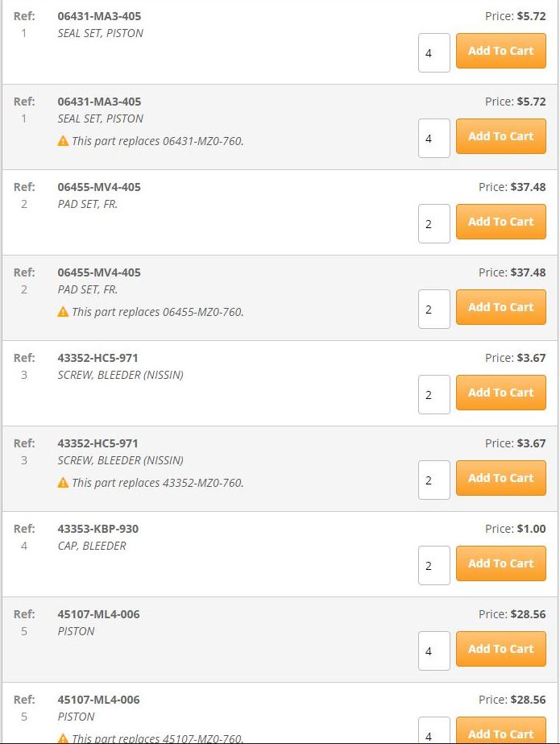
Task: Click quantity field for CAP, BLEEDER
Action: [433, 565]
